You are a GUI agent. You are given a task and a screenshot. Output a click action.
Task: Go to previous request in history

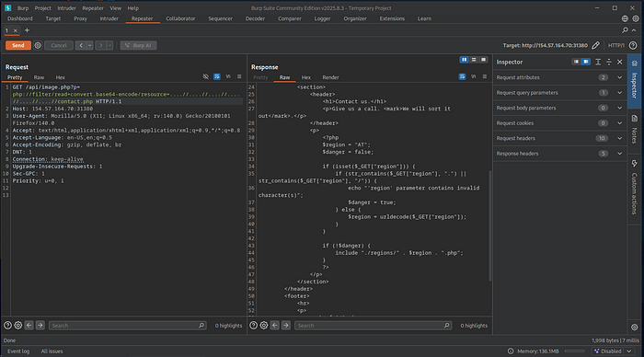click(81, 45)
